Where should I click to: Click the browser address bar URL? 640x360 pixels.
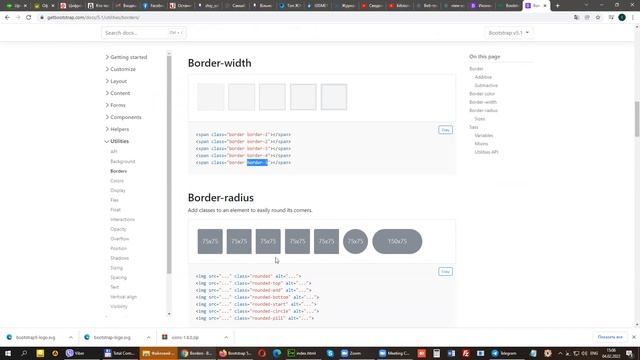(93, 18)
